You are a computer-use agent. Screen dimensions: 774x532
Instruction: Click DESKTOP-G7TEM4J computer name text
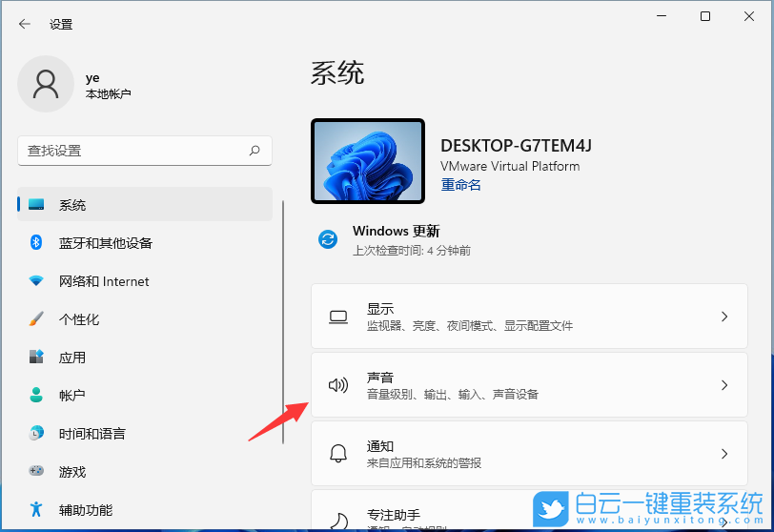tap(516, 146)
